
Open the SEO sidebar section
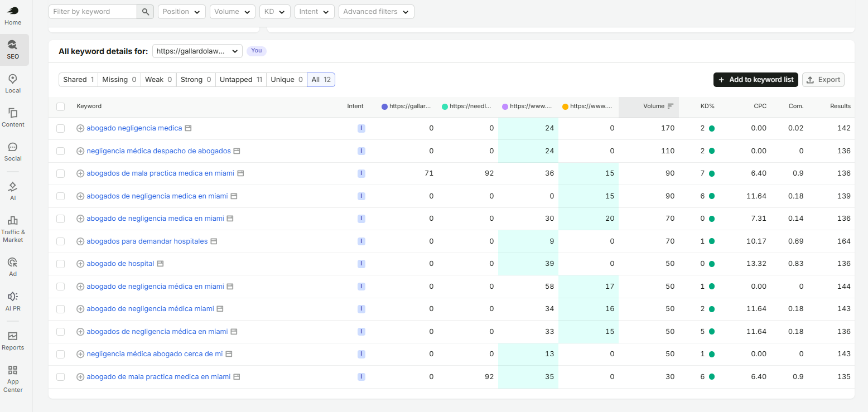pyautogui.click(x=13, y=50)
